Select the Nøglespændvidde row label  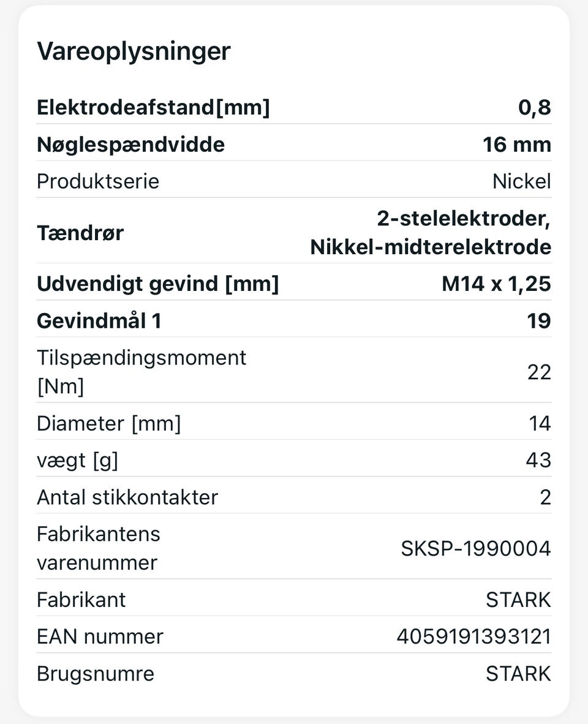(130, 145)
